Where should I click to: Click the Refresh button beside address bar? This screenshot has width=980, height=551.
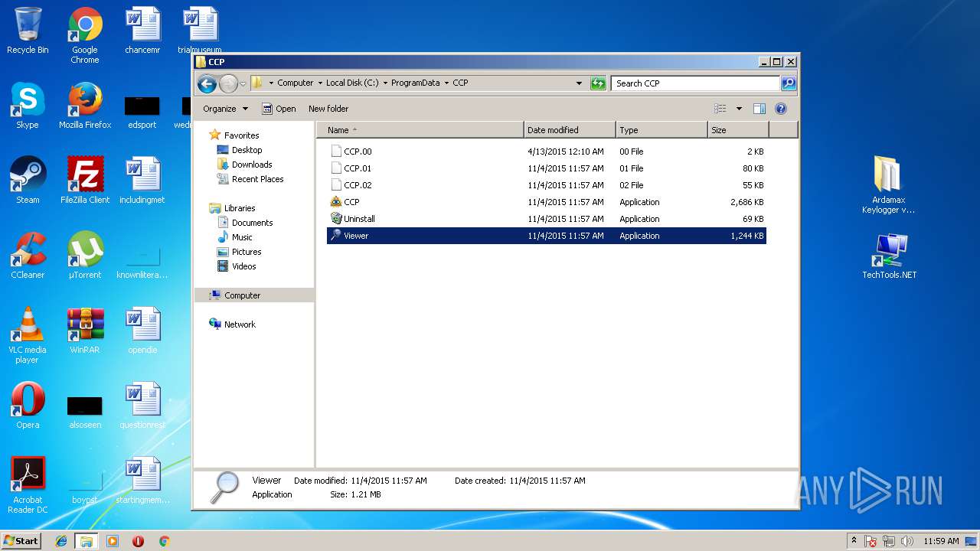tap(598, 83)
